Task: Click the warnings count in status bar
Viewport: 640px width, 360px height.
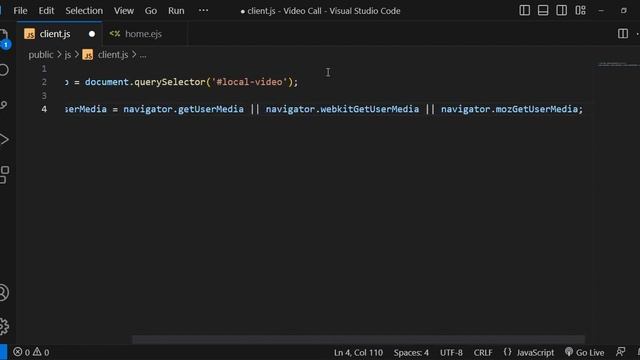Action: 41,352
